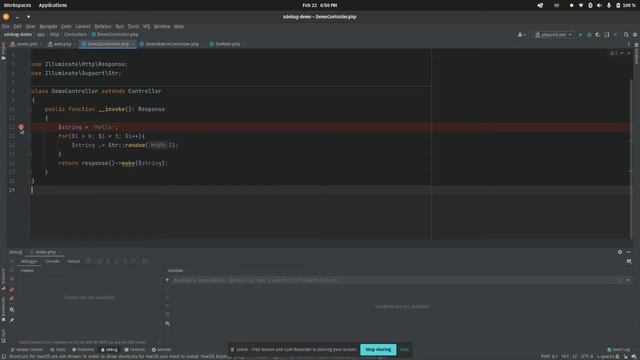The image size is (640, 360).
Task: Select the Debugger tab in debug panel
Action: click(29, 261)
